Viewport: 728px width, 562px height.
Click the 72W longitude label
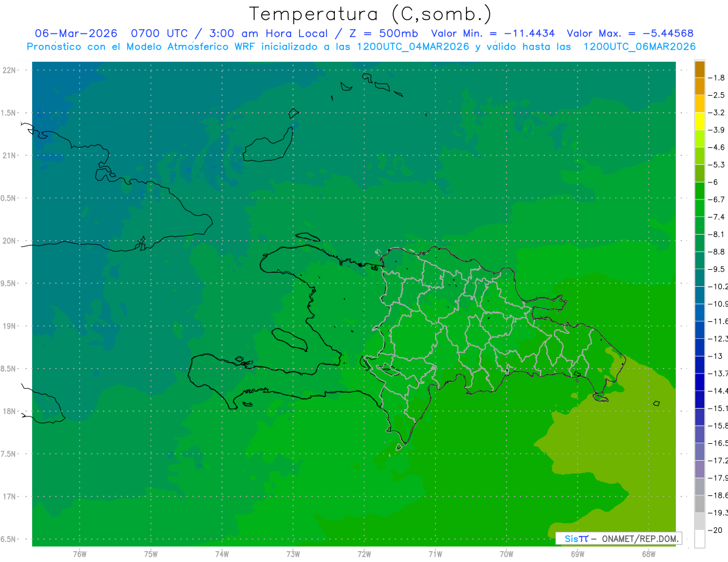click(x=364, y=554)
